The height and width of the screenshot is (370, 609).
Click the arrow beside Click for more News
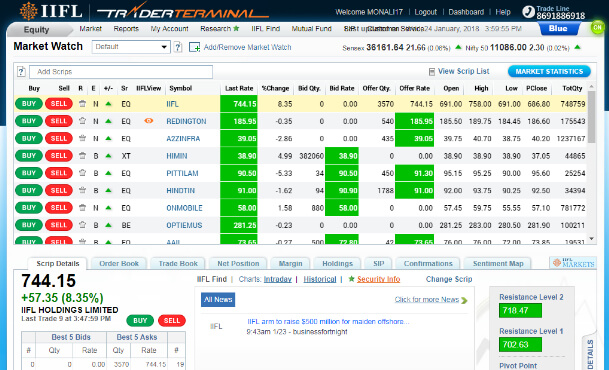(465, 300)
